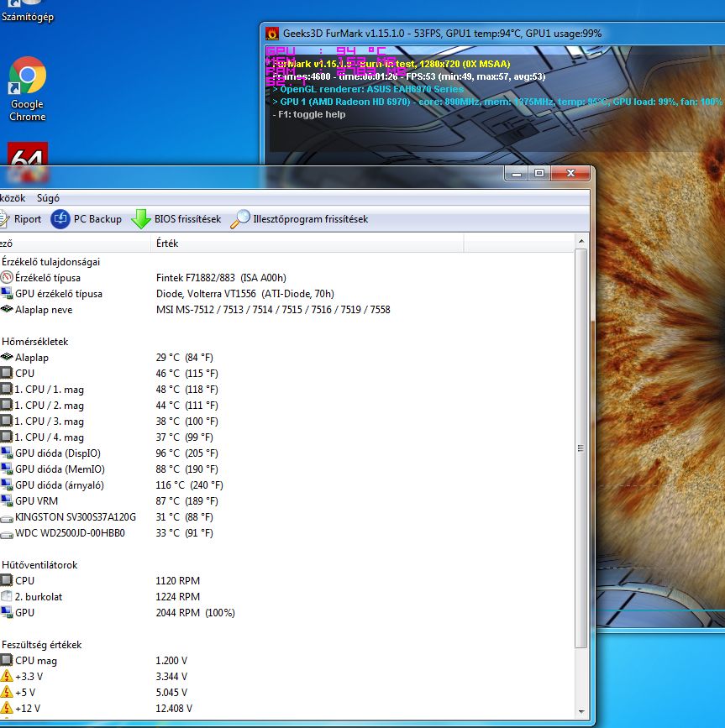
Task: Click the Hűtőventilátorok section header
Action: pos(39,565)
